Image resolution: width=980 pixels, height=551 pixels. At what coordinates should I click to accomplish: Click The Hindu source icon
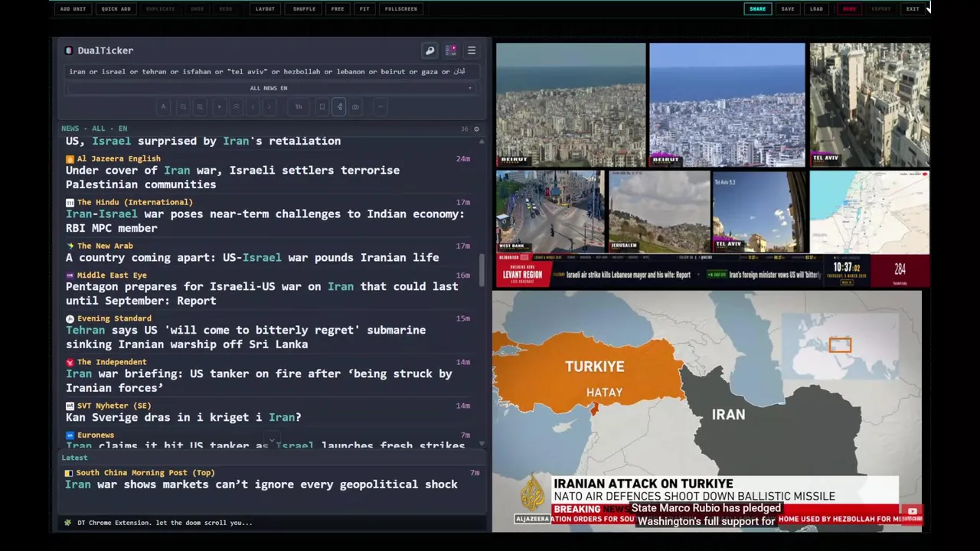pos(70,203)
